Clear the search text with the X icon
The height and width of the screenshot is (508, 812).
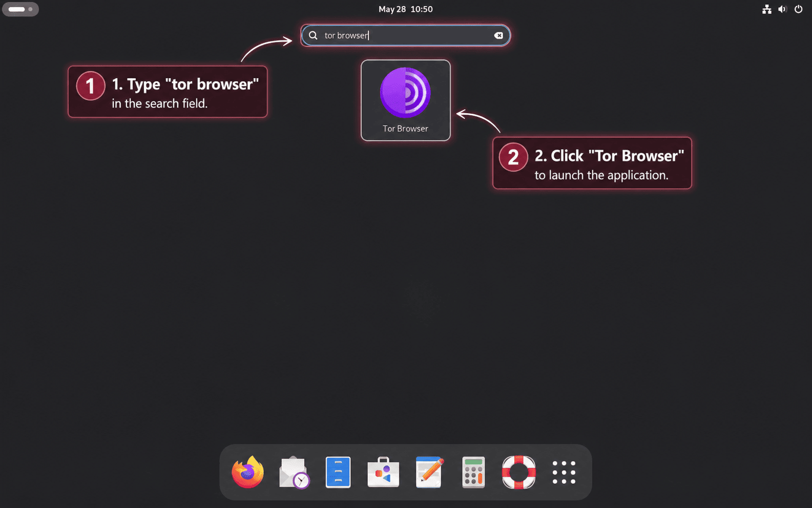coord(498,35)
